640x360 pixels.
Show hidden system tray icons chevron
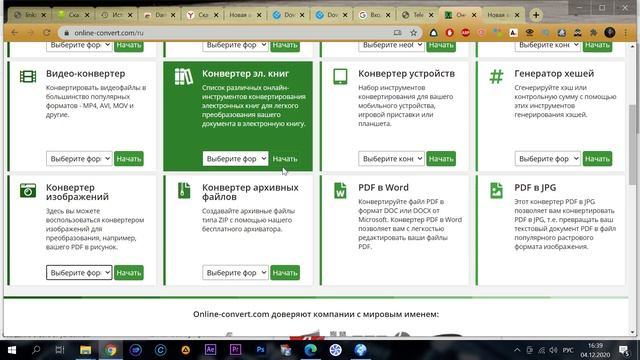517,350
